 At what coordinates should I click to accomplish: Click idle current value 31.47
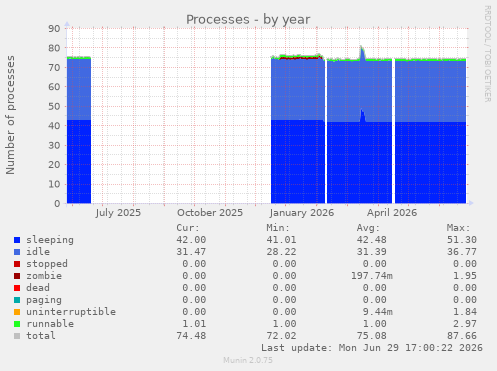click(x=191, y=252)
